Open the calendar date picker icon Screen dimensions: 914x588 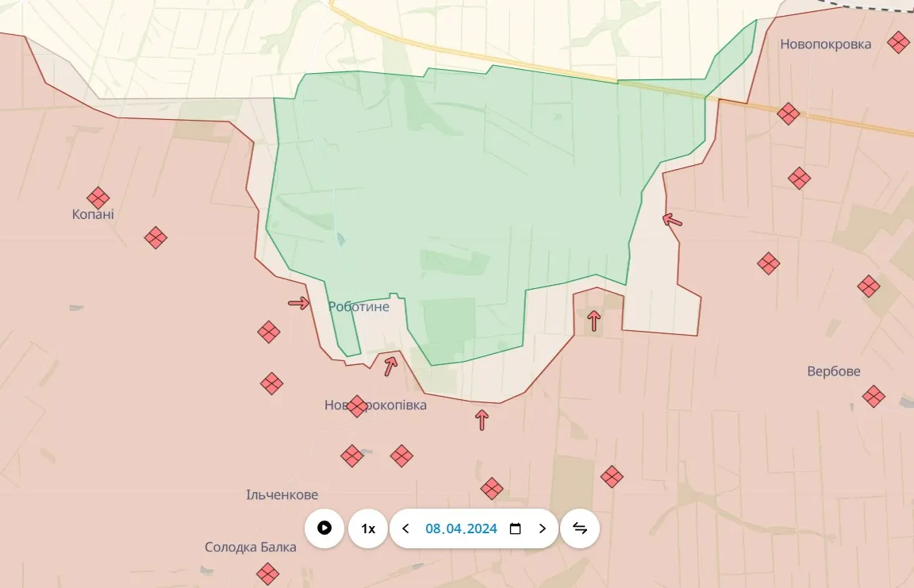click(x=515, y=528)
